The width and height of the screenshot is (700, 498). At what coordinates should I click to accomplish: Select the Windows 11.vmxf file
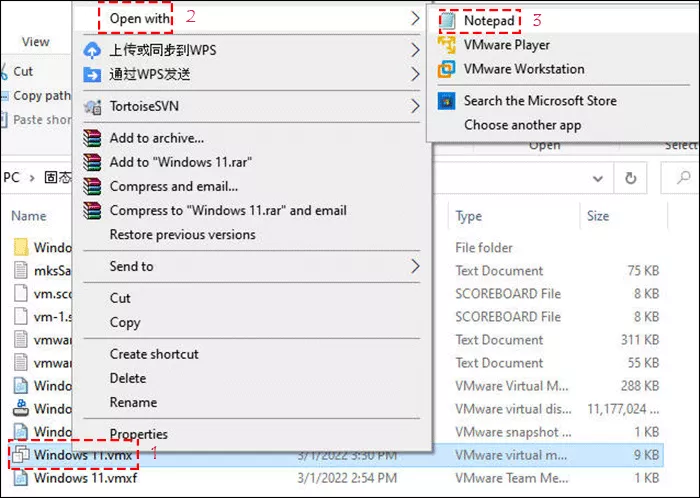85,478
